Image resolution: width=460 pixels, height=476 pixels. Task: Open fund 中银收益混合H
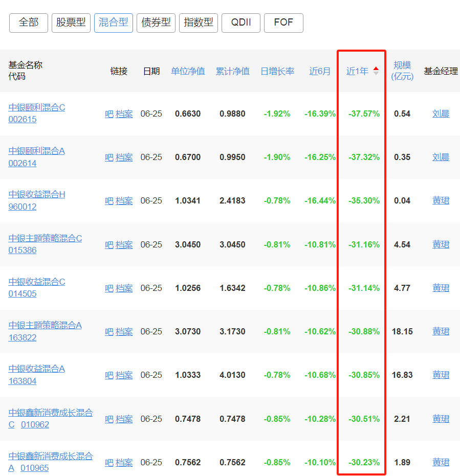pos(37,194)
